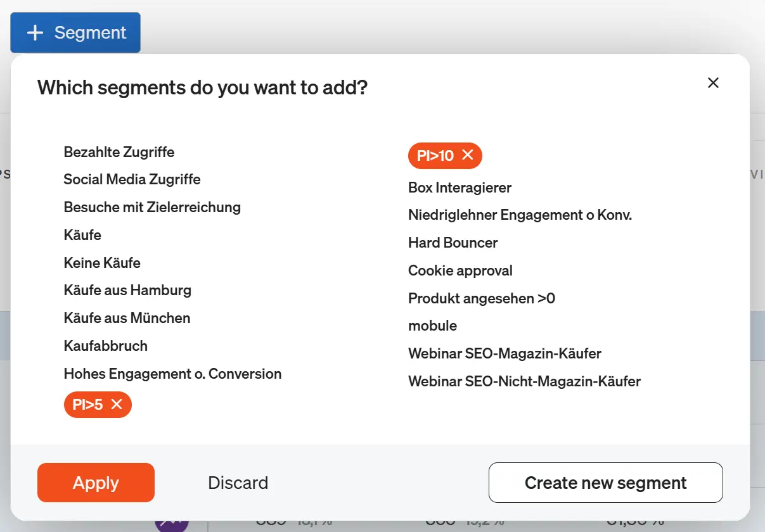Enable the Käufe segment
This screenshot has height=532, width=765.
click(82, 235)
